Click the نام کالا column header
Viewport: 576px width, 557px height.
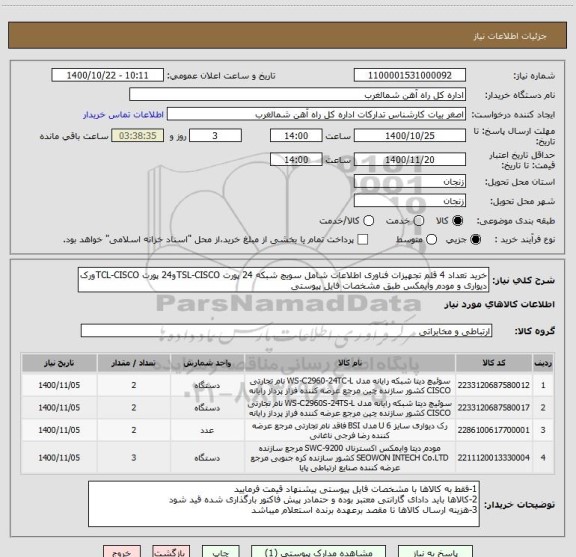click(350, 363)
